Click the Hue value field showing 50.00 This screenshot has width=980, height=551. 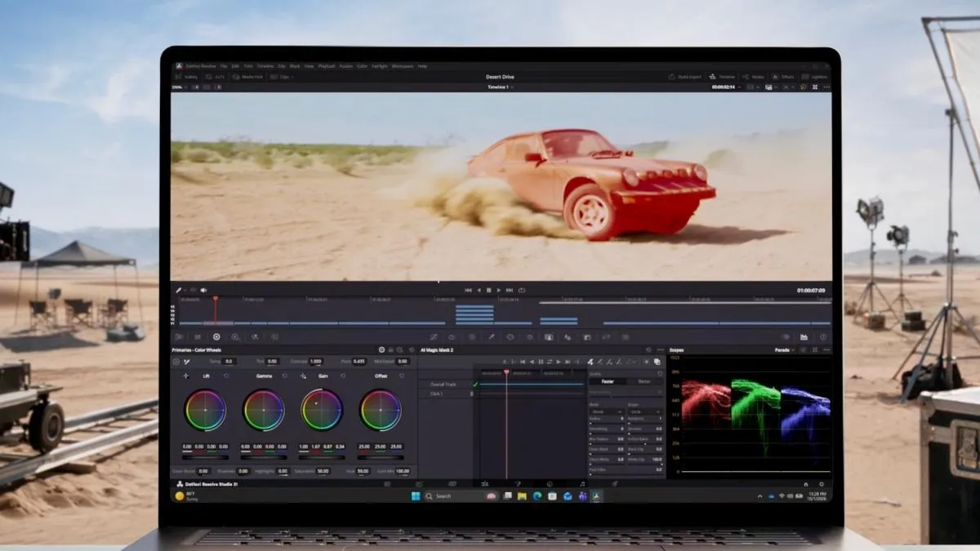[363, 471]
